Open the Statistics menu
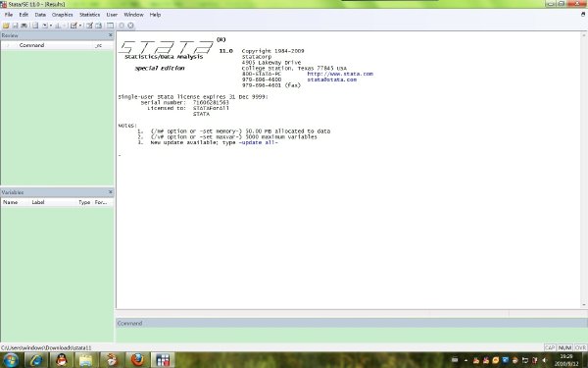This screenshot has width=588, height=368. (89, 15)
